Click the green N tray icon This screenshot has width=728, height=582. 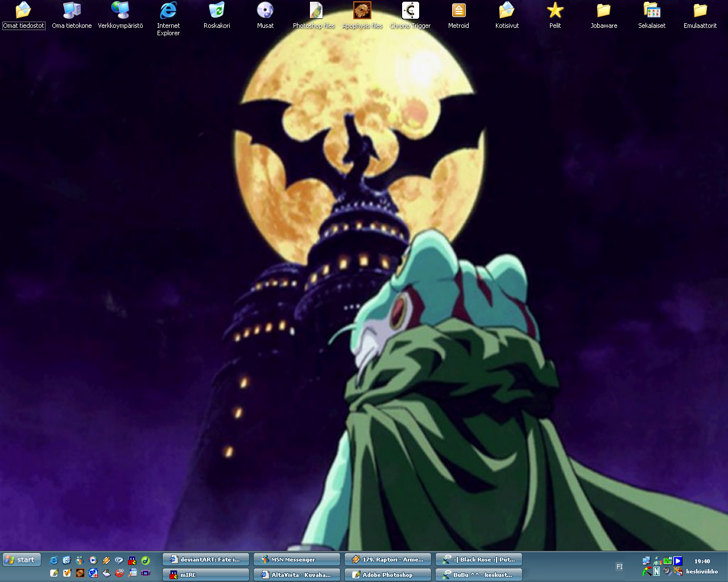click(x=656, y=571)
